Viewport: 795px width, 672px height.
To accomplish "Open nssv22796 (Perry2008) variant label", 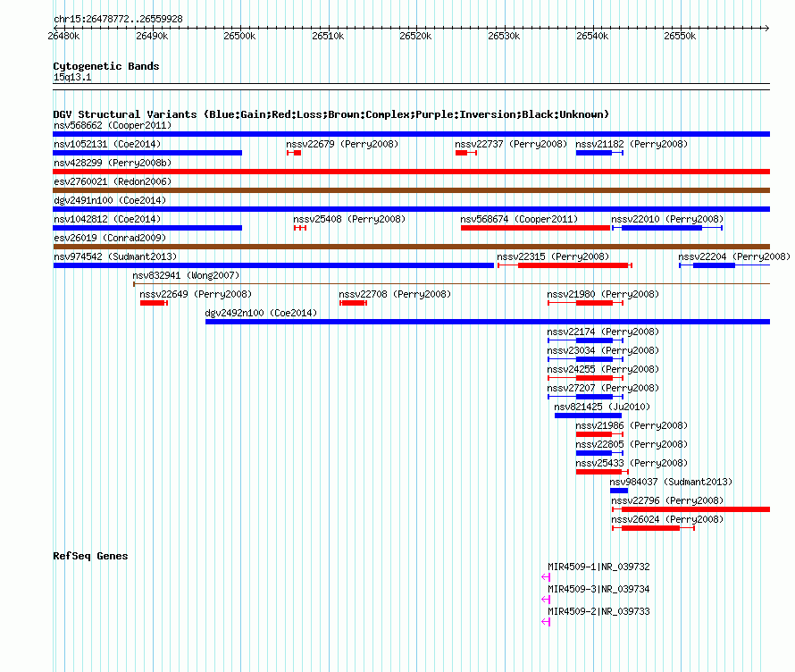I will (667, 500).
